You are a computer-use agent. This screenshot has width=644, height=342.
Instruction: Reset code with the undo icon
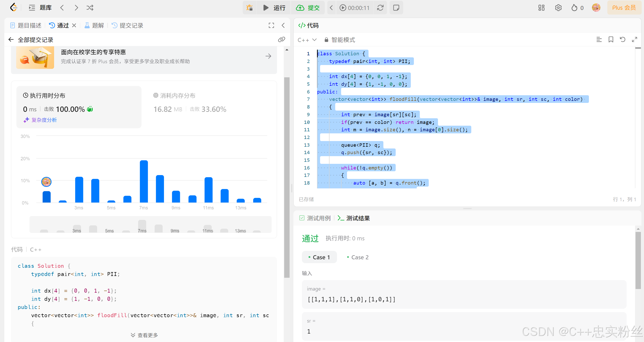point(623,39)
